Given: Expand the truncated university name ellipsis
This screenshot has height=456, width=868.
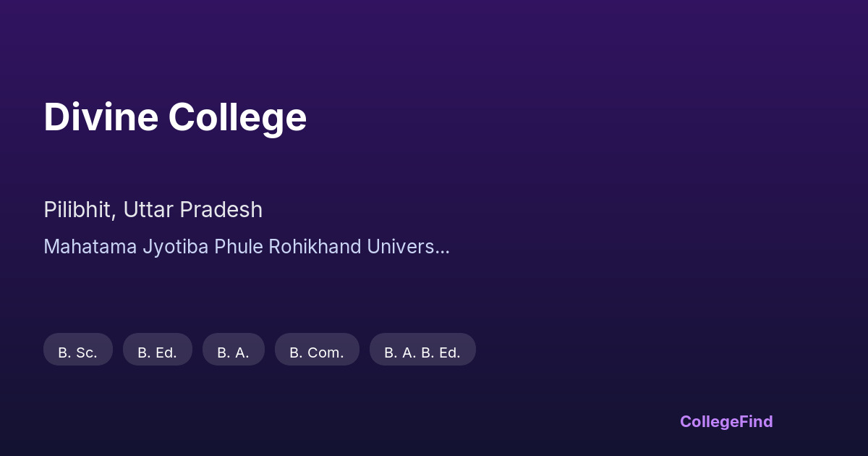Looking at the screenshot, I should coord(443,248).
